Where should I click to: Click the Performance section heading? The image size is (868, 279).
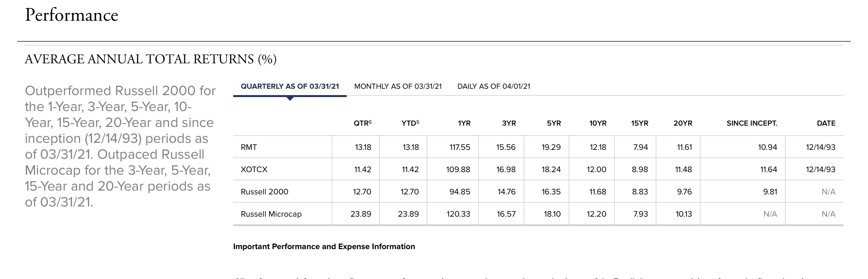[71, 15]
